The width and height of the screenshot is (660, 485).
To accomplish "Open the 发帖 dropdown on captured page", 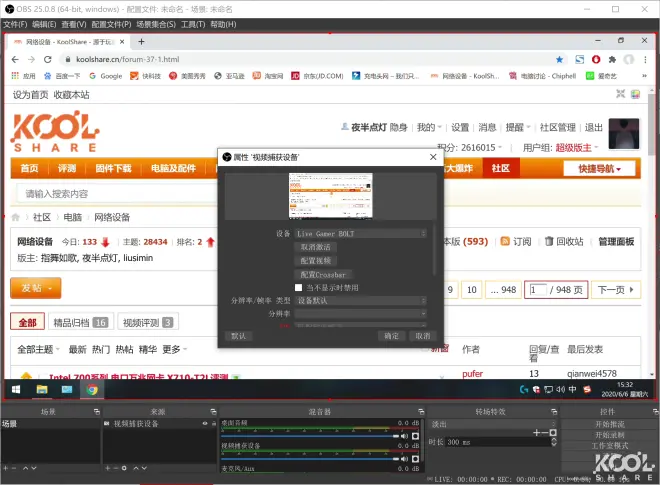I will pos(36,288).
